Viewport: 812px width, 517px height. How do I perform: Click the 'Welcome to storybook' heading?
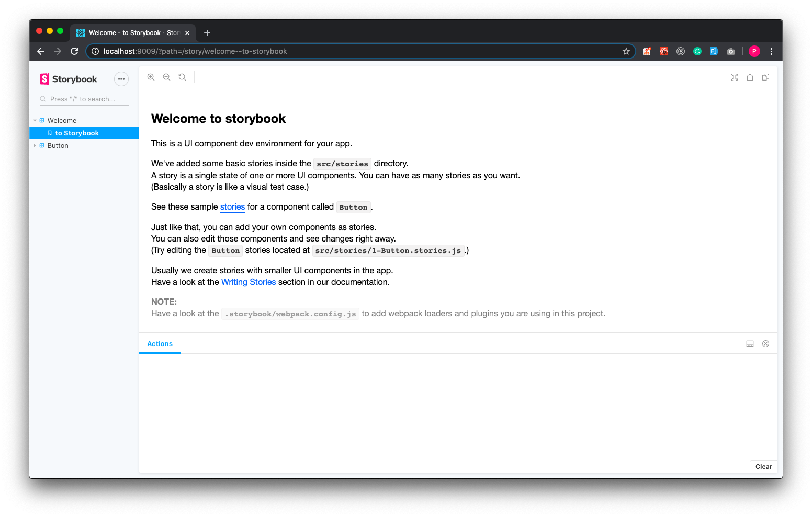[218, 119]
